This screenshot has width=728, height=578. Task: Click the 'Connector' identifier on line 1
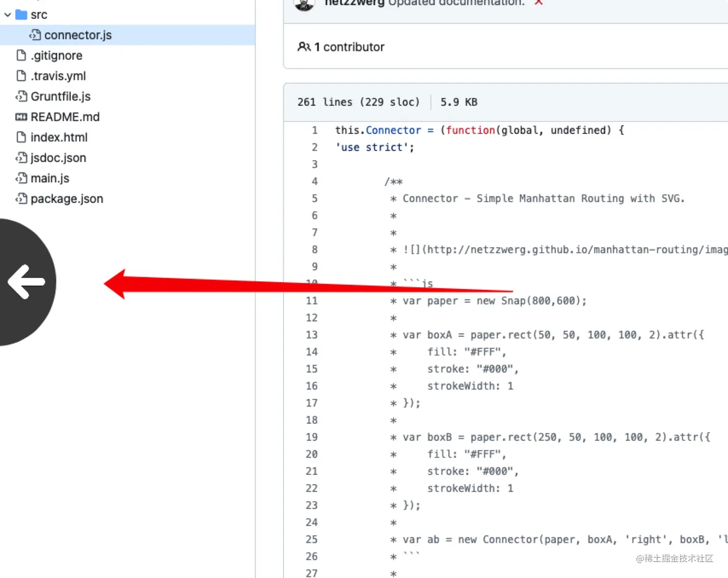tap(393, 130)
